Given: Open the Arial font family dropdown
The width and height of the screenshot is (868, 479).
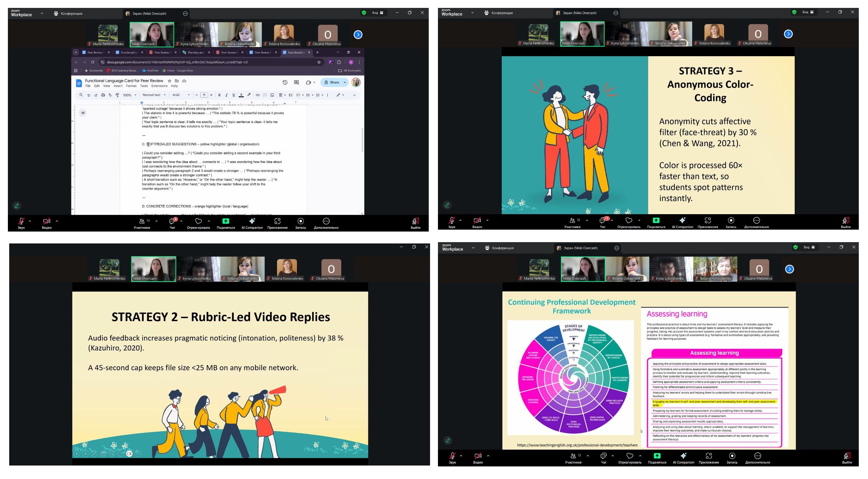Looking at the screenshot, I should [x=181, y=95].
